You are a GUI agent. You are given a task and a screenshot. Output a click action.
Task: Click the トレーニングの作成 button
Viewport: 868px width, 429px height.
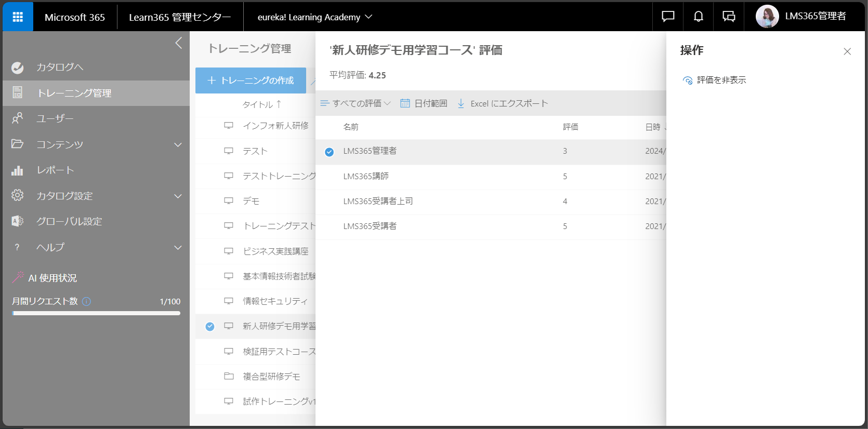251,81
